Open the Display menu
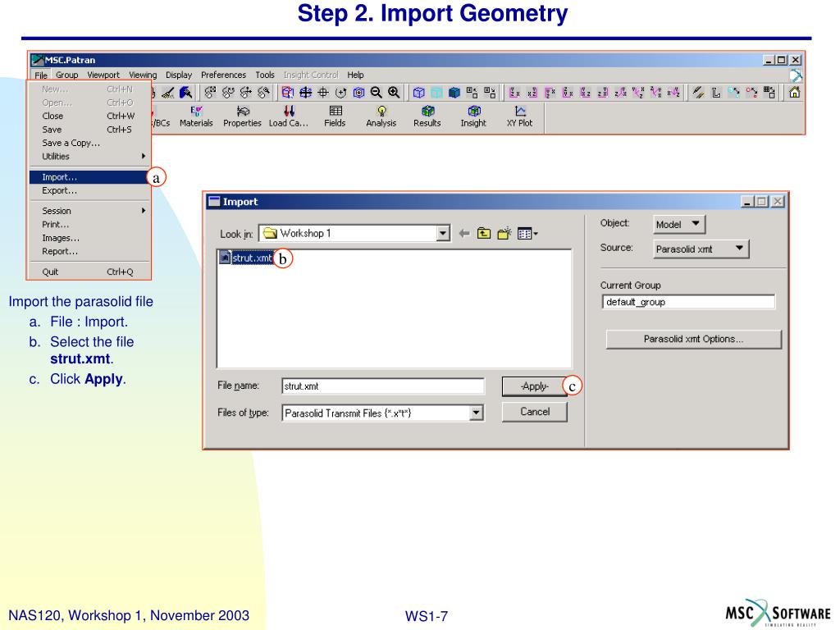This screenshot has height=630, width=840. click(179, 75)
